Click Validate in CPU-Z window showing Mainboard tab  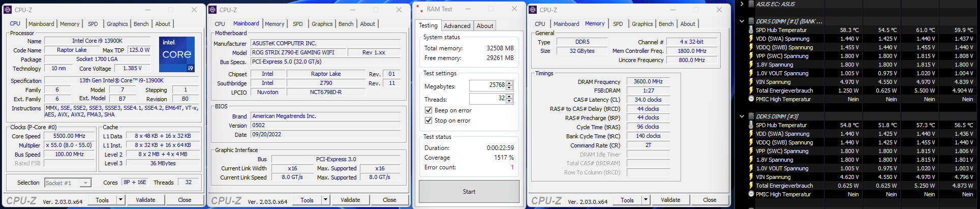[x=350, y=200]
